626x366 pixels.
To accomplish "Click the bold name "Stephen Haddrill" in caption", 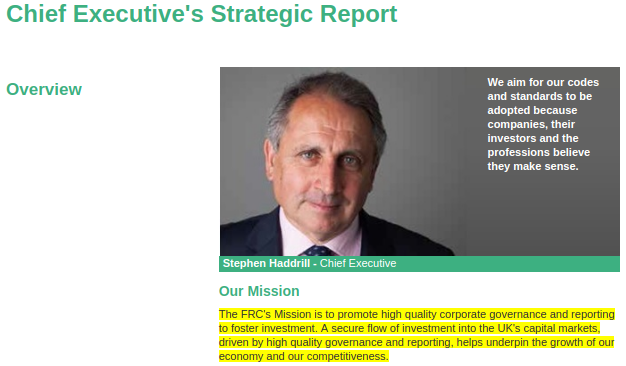I will [266, 263].
